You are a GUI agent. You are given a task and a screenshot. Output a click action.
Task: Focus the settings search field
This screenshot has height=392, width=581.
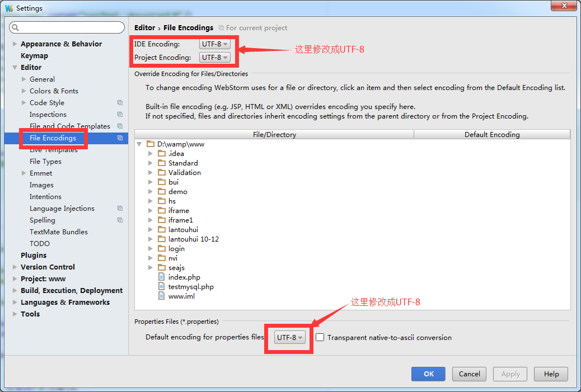click(x=67, y=27)
